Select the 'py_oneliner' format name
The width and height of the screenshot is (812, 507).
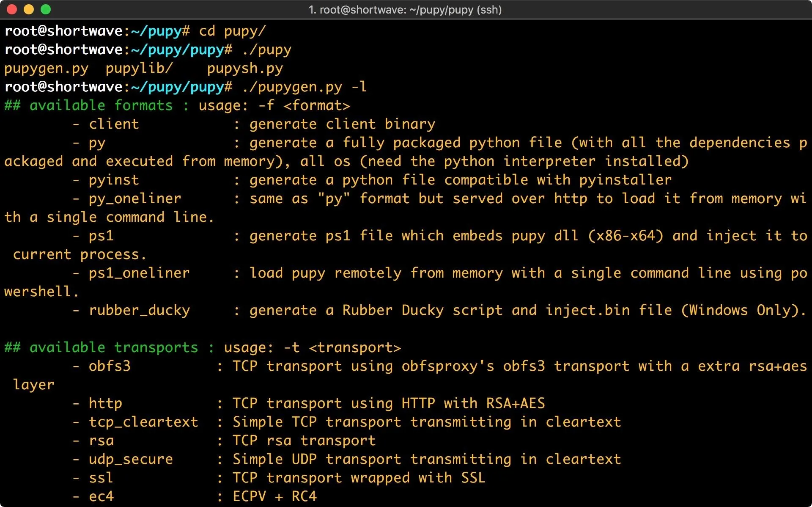135,199
